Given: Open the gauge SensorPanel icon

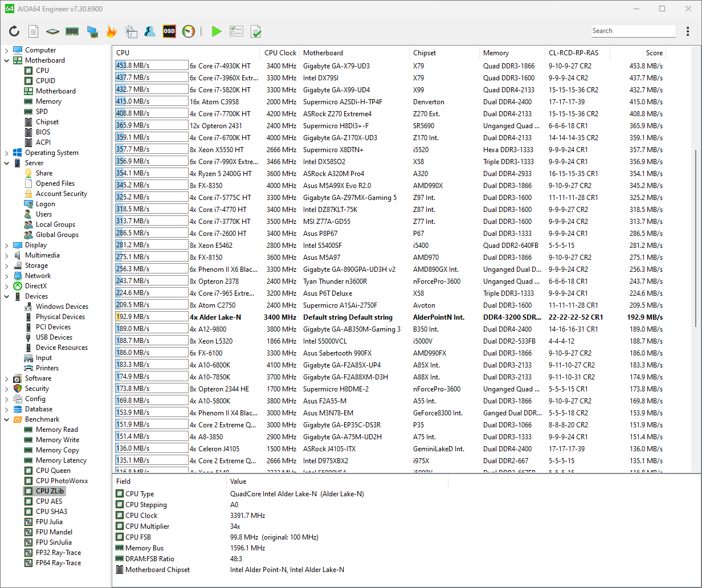Looking at the screenshot, I should pyautogui.click(x=189, y=31).
